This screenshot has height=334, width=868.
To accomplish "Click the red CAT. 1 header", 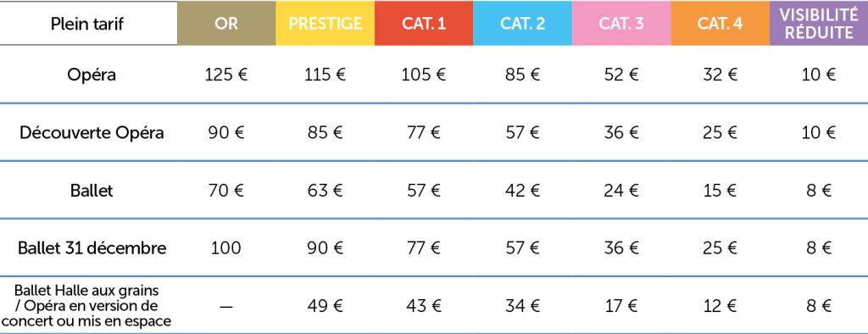I will click(424, 23).
